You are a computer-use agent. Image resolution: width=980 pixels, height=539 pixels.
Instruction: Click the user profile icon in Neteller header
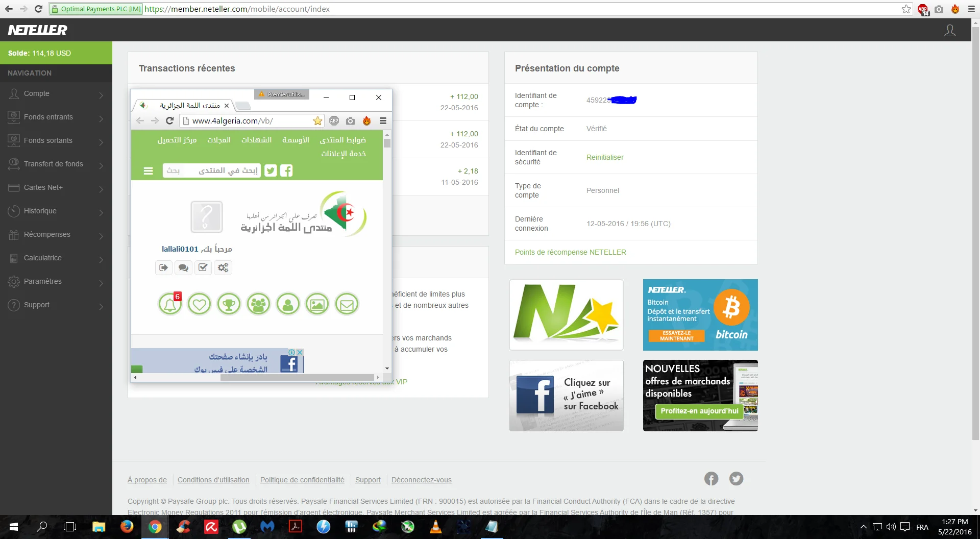(949, 31)
